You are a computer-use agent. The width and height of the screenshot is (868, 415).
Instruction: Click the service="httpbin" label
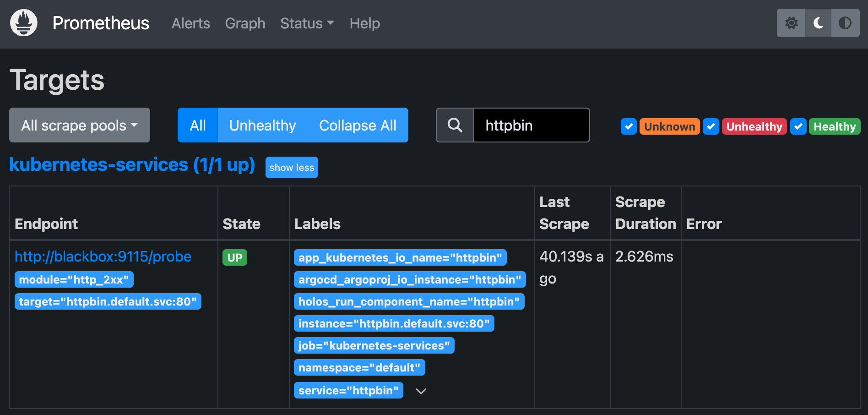[348, 390]
